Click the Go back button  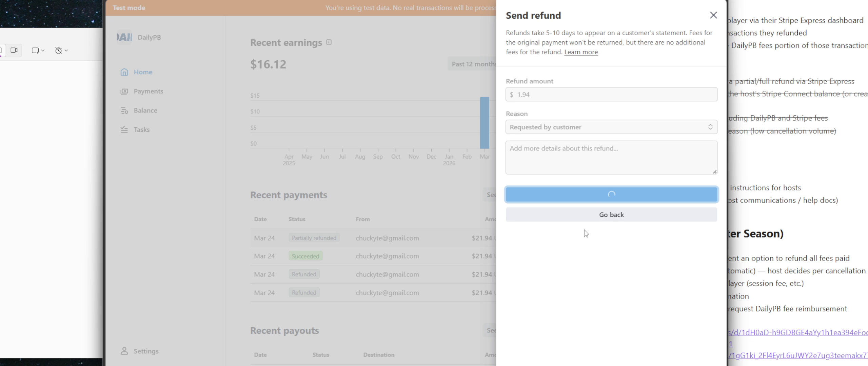click(x=611, y=215)
